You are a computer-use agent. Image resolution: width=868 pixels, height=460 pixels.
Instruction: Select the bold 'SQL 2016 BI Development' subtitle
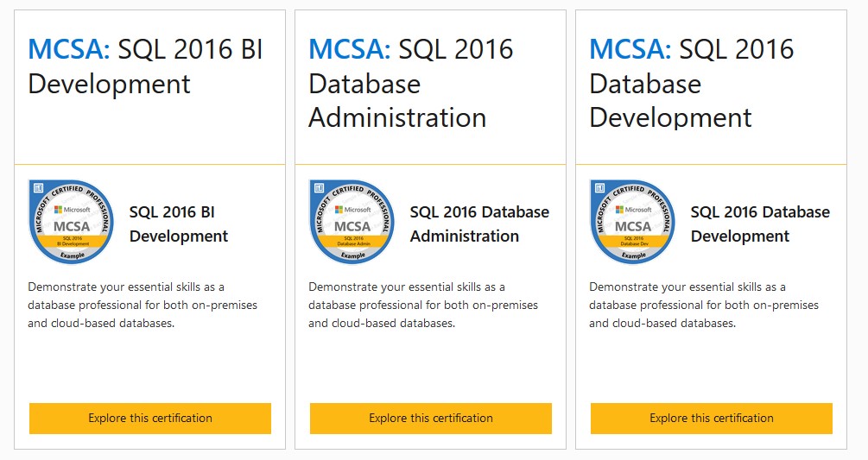tap(179, 224)
